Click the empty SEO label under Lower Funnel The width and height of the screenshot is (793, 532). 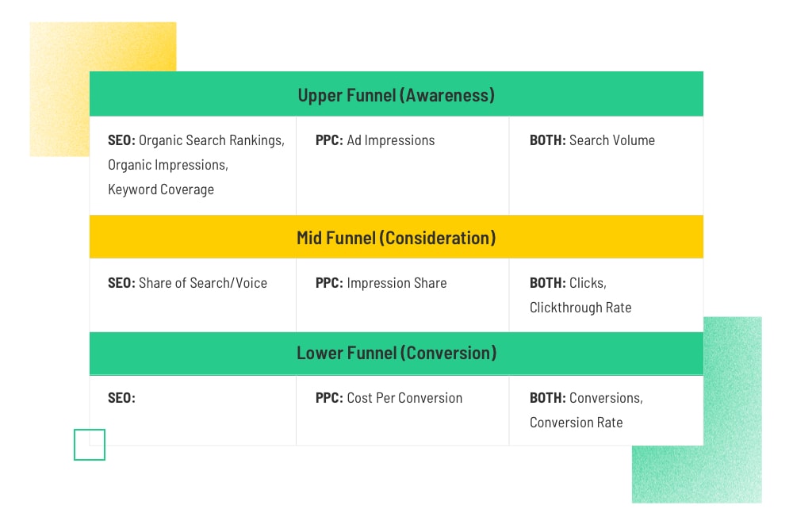point(121,398)
